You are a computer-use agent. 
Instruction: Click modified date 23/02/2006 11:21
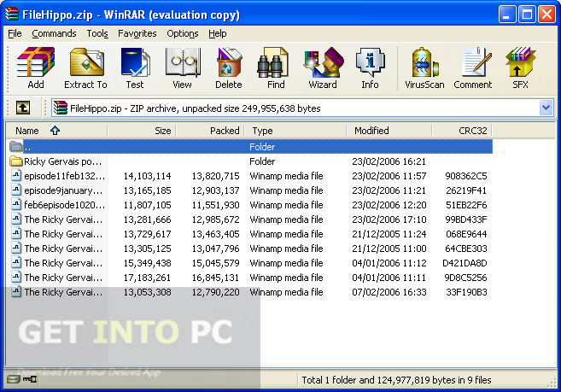click(389, 190)
